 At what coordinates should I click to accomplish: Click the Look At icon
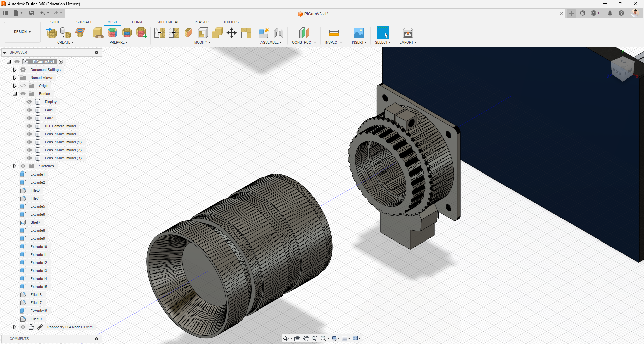click(x=297, y=338)
